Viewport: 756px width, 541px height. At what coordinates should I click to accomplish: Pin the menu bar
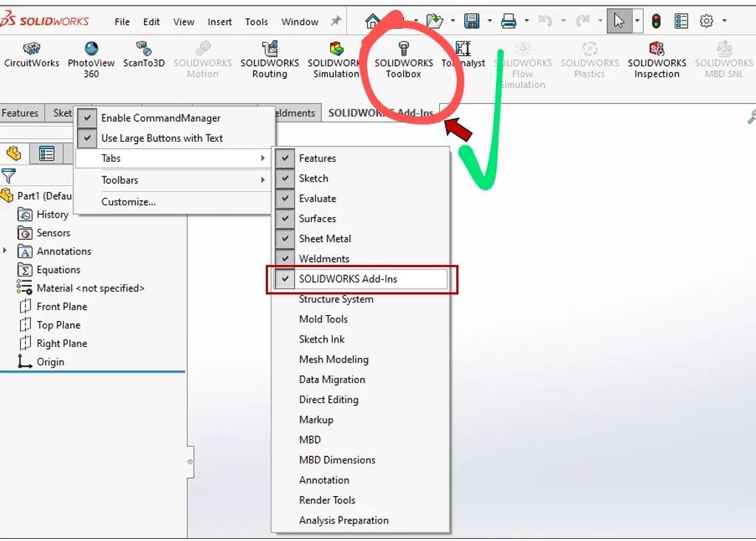coord(336,21)
